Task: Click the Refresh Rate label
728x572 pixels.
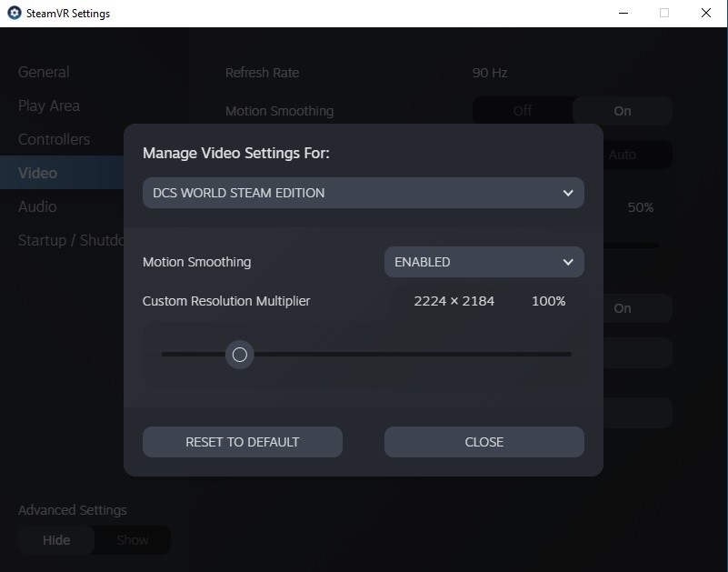Action: pos(262,73)
